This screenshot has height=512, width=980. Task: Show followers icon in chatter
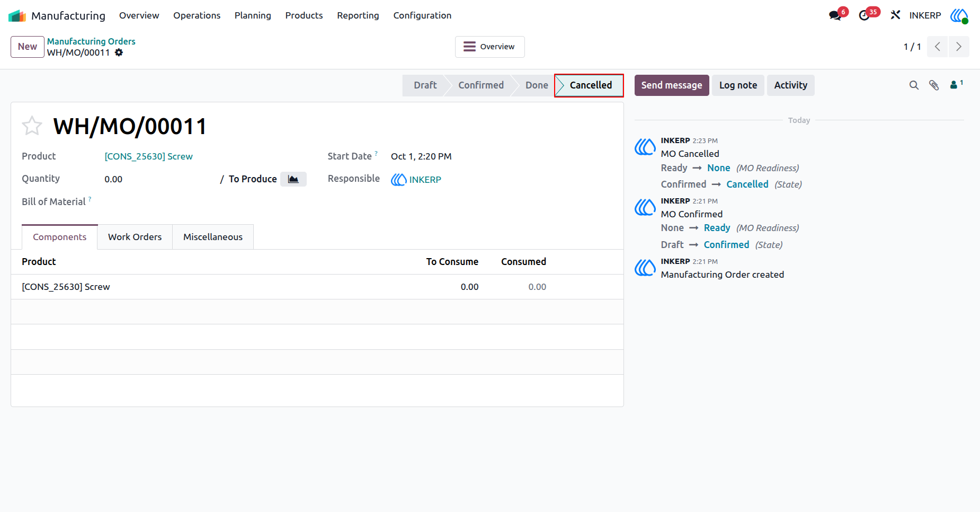pos(956,84)
